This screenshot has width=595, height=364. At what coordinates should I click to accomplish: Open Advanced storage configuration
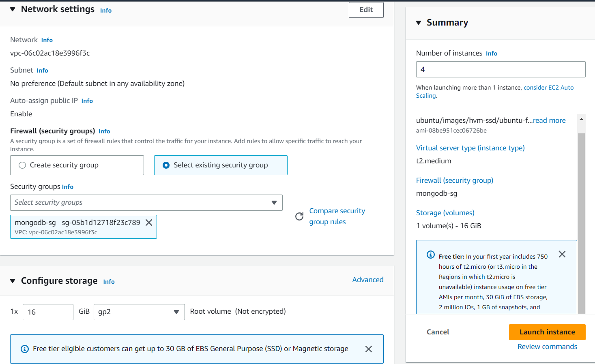[367, 280]
